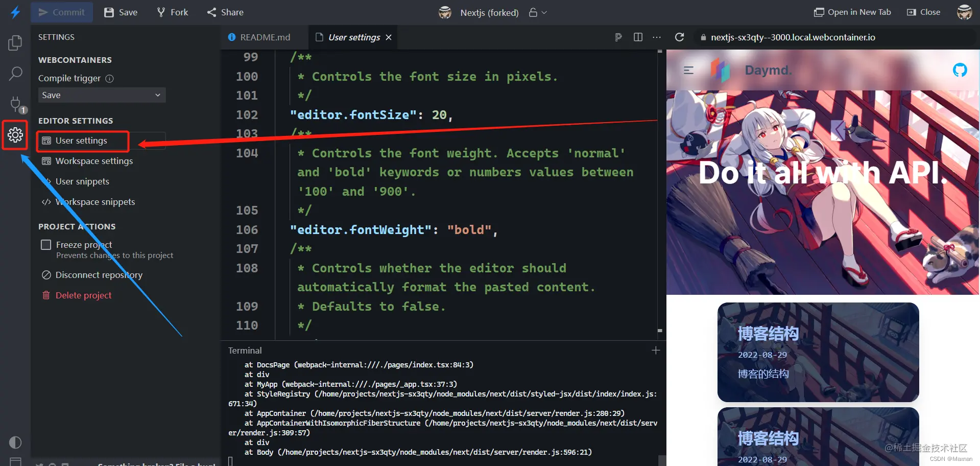Click the "bold" fontWeight value

point(469,230)
